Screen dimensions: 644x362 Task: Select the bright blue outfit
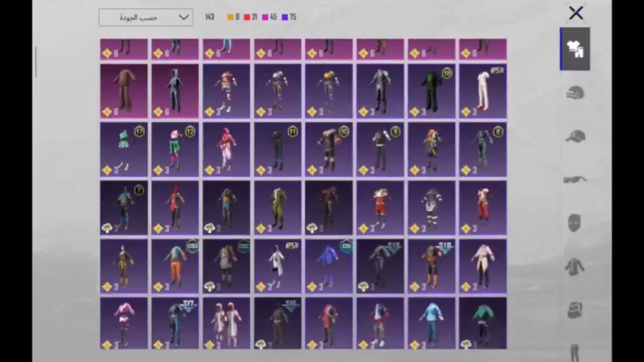point(329,266)
